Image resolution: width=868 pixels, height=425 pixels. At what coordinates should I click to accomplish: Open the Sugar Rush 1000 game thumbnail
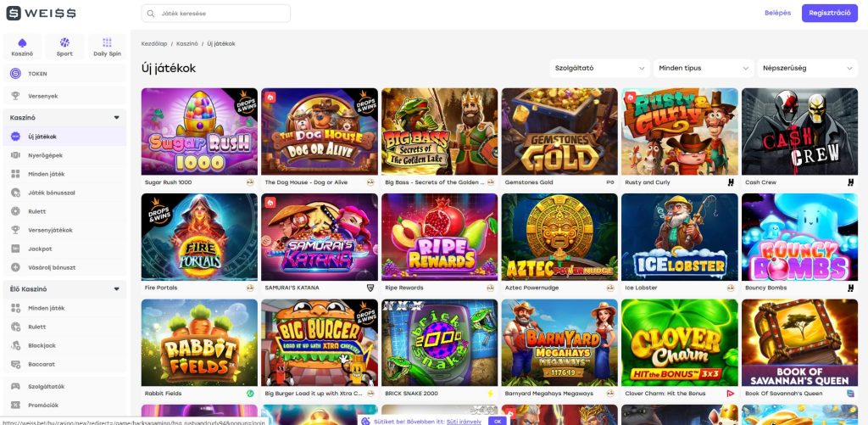199,131
